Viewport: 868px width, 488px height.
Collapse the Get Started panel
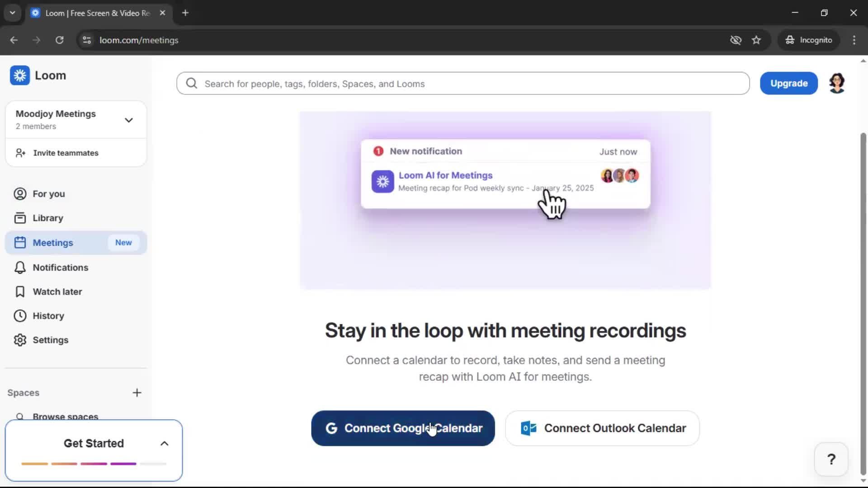164,443
